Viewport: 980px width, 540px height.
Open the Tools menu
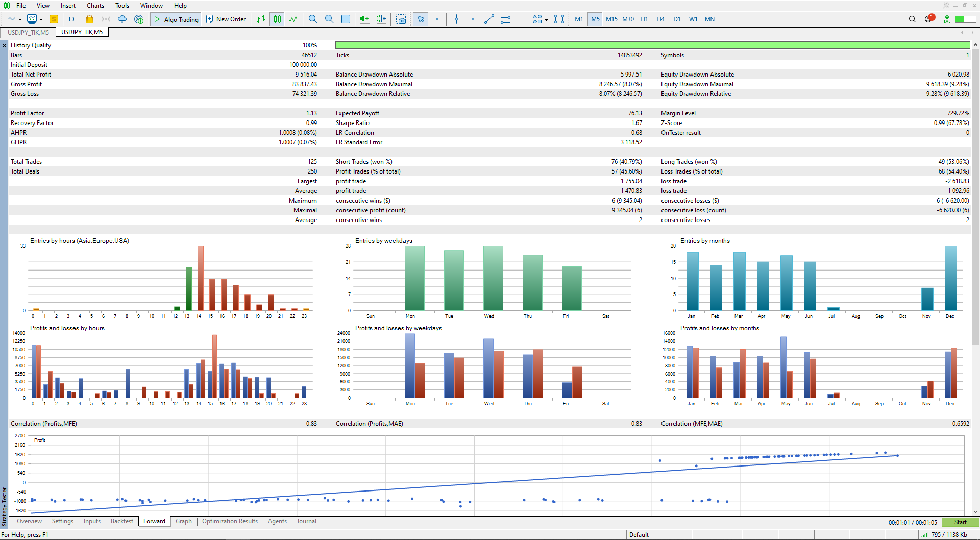tap(122, 6)
